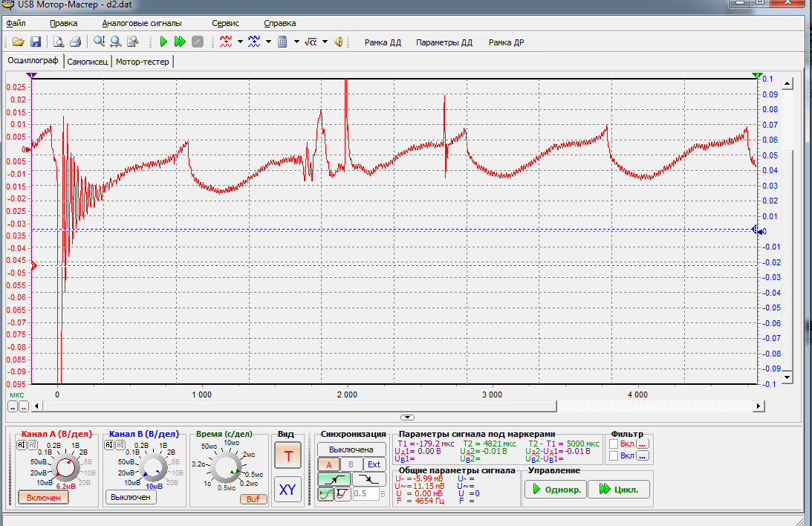Open the Сервис menu
The image size is (812, 526).
click(x=225, y=23)
